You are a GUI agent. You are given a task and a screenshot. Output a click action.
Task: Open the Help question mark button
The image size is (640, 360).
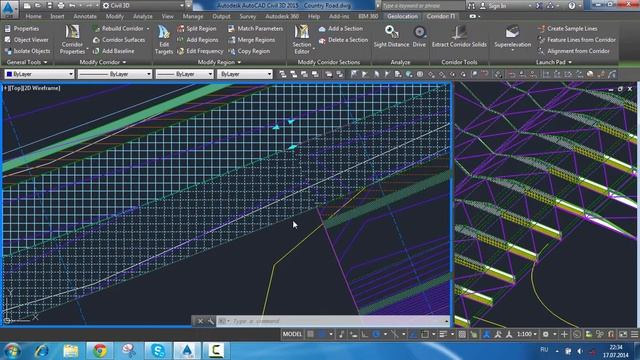571,6
